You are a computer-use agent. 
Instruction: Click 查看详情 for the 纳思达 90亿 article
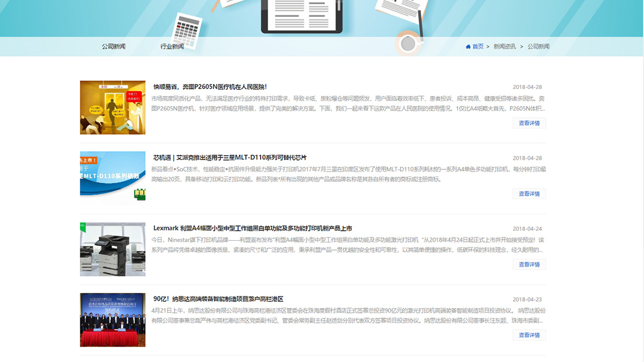(529, 335)
